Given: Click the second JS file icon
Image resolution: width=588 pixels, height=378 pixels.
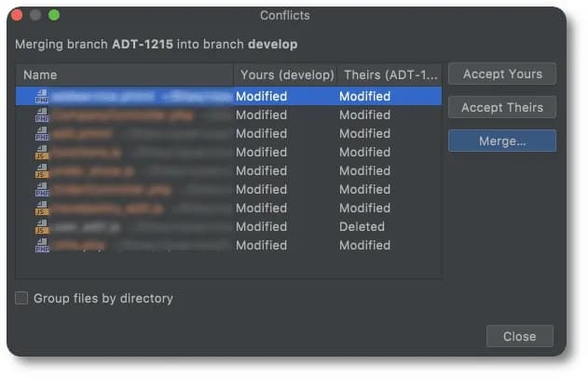Looking at the screenshot, I should coord(42,170).
